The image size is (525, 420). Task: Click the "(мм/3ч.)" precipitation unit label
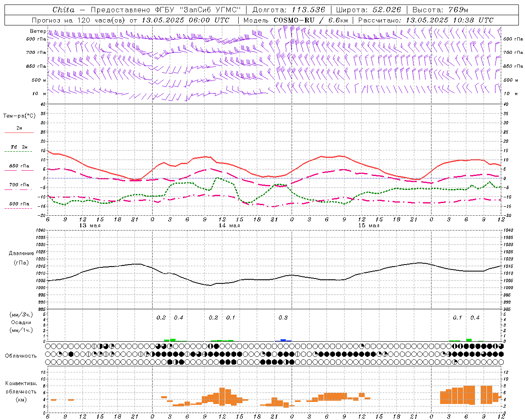pyautogui.click(x=21, y=315)
